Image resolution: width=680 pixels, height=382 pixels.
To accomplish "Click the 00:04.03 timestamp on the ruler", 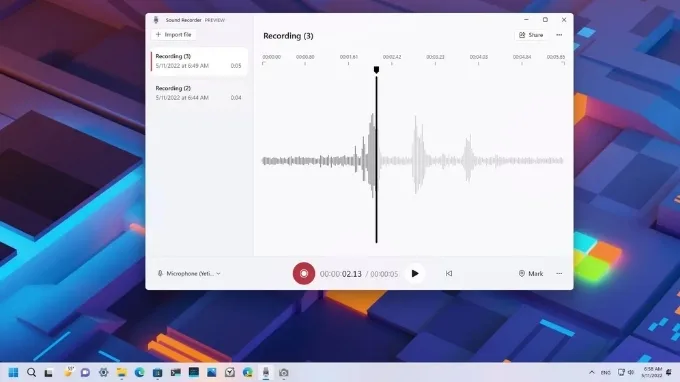I will click(479, 57).
